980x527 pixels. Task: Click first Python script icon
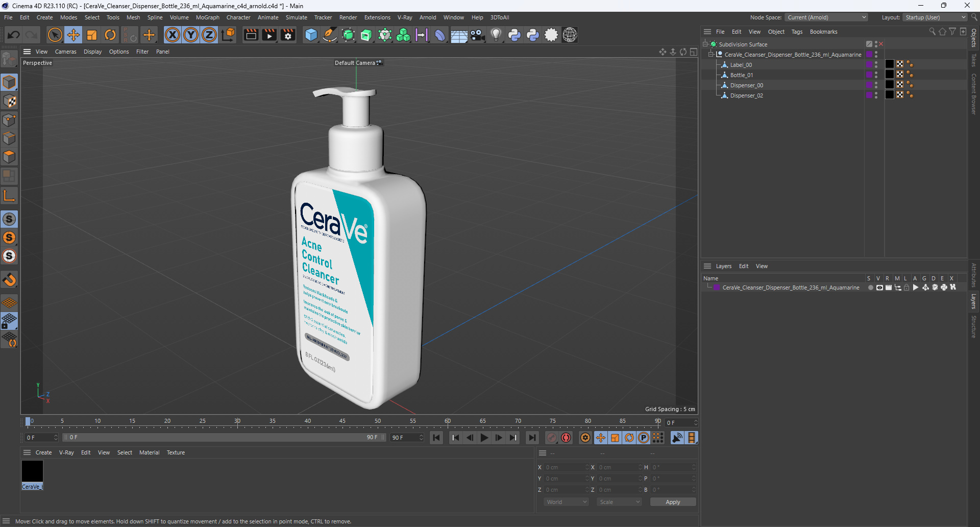click(x=514, y=35)
